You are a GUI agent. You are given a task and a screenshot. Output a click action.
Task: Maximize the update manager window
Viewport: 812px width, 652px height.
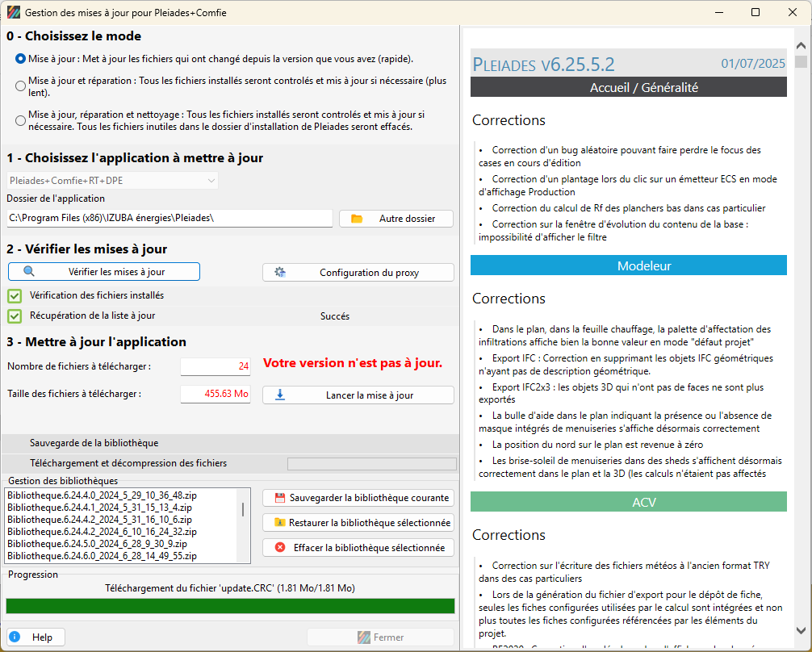[x=755, y=12]
